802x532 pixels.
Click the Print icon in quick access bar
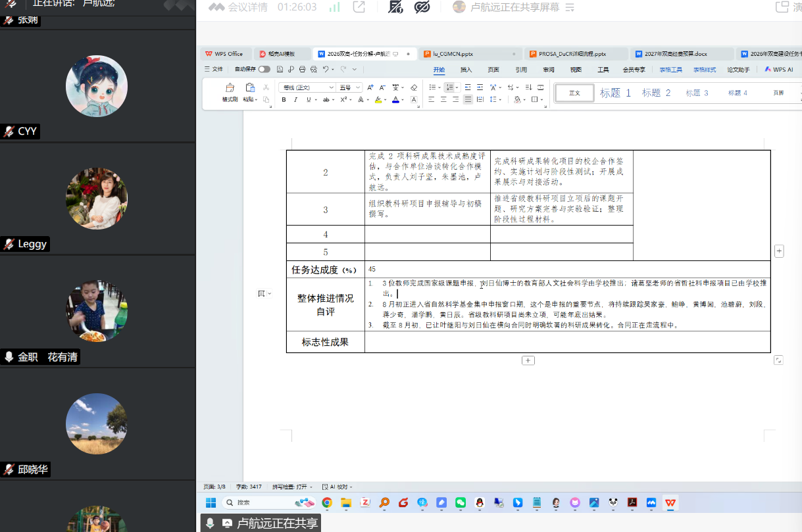click(x=302, y=69)
